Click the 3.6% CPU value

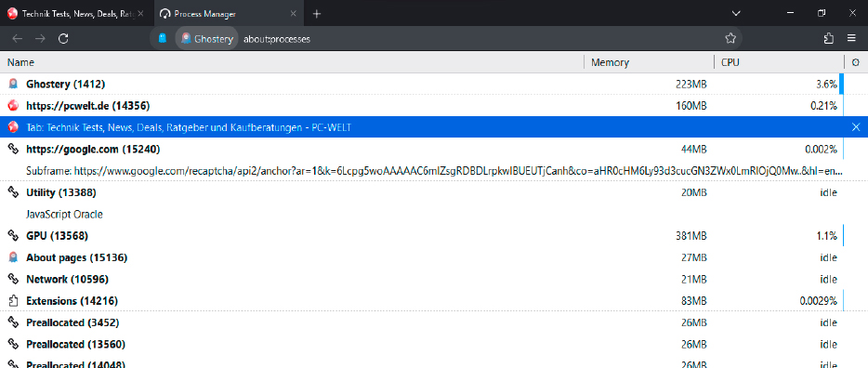pos(826,85)
